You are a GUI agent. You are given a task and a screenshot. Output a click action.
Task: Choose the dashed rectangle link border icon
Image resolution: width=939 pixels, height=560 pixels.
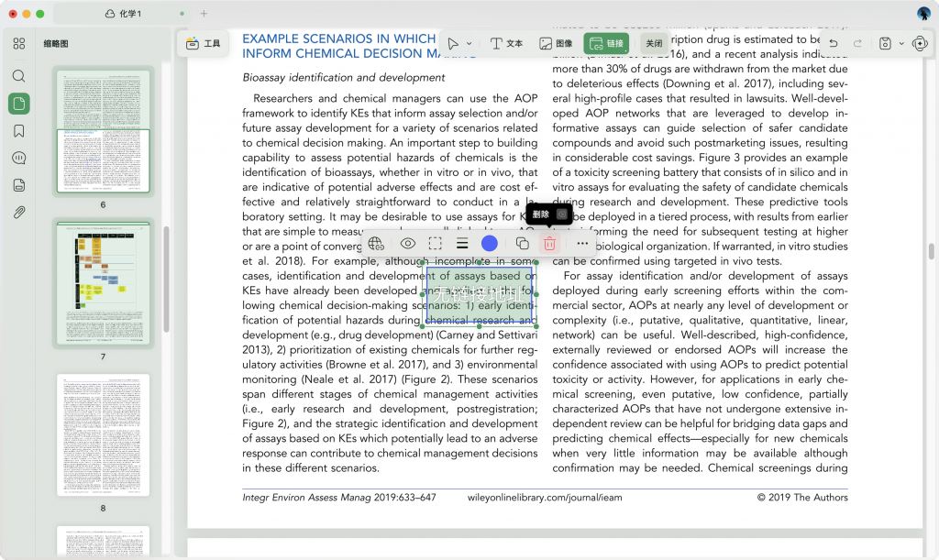point(436,244)
